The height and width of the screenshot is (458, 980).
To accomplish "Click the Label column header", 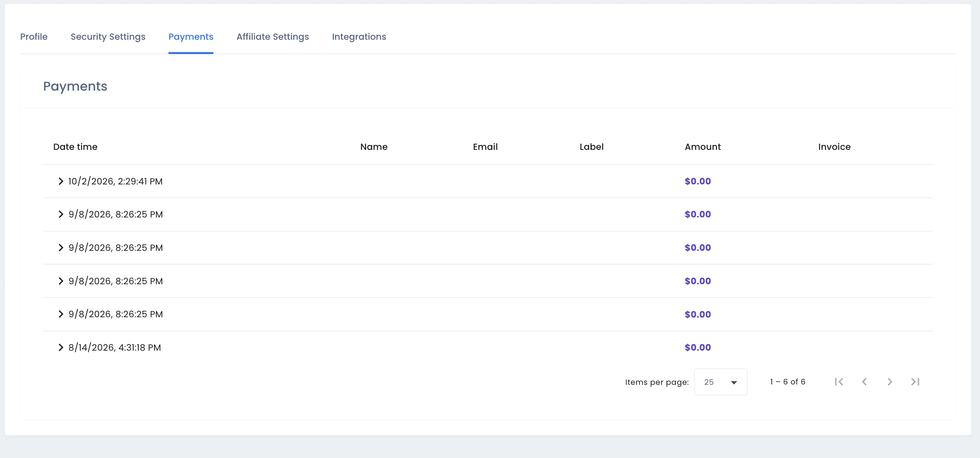I will (592, 147).
